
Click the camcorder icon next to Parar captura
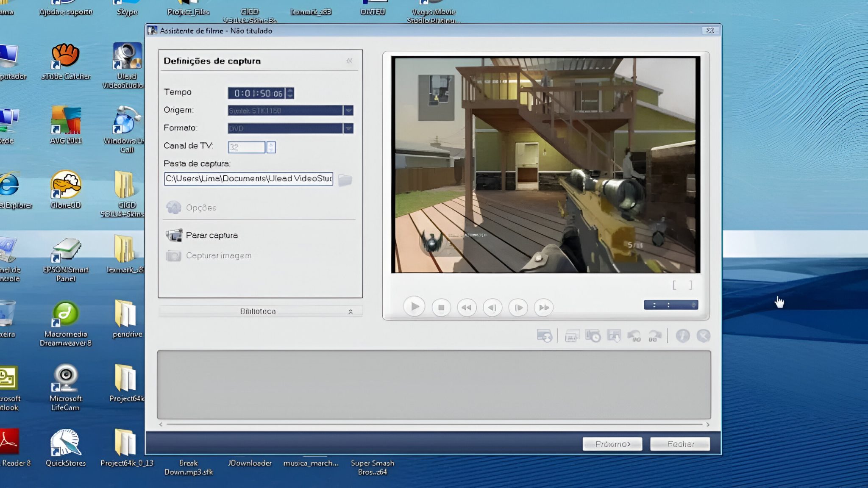click(x=174, y=235)
